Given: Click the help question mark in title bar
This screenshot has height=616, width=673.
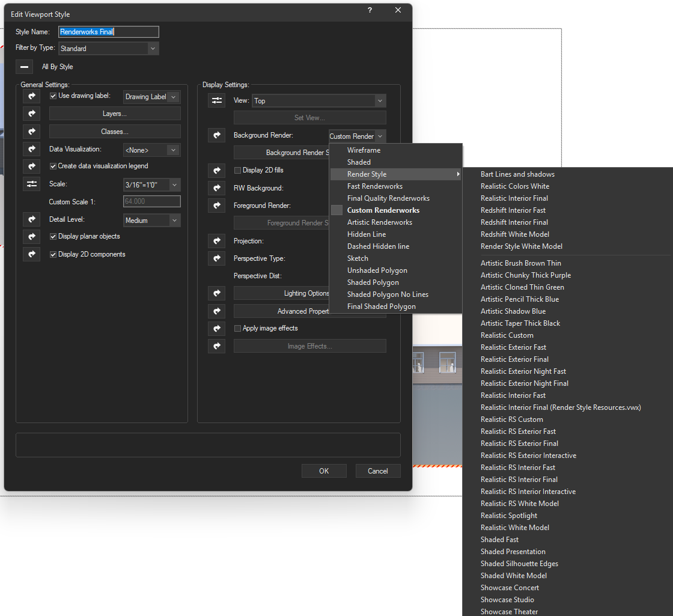Looking at the screenshot, I should [370, 11].
